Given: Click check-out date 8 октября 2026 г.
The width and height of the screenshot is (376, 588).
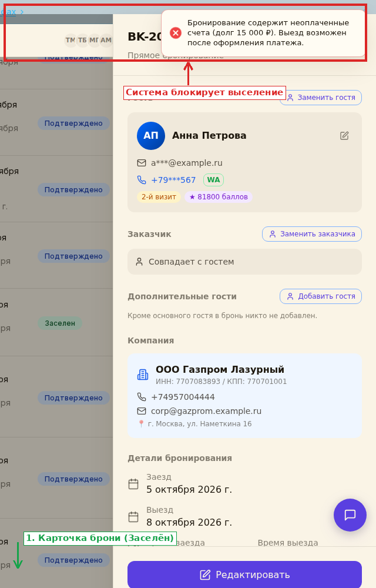Looking at the screenshot, I should [189, 522].
